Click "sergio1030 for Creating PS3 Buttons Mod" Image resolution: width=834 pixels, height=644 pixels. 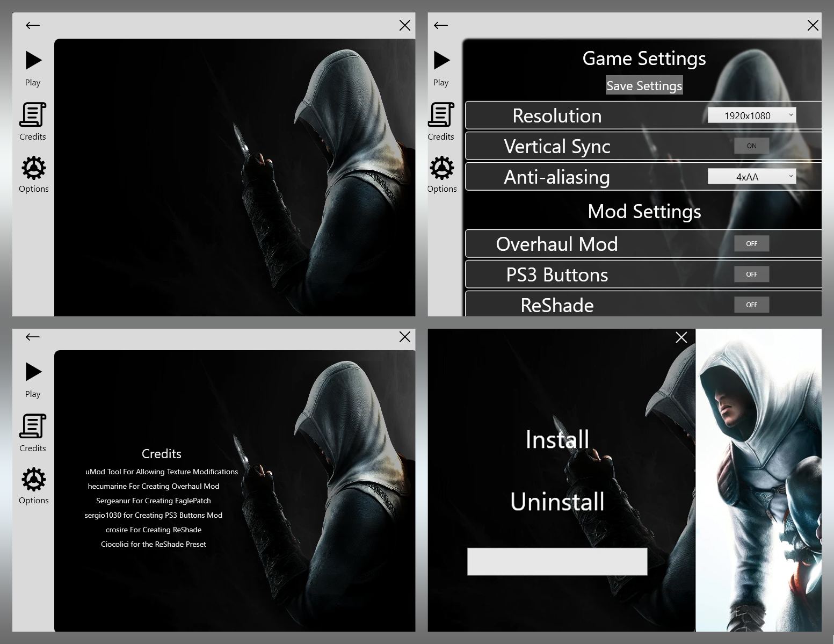tap(154, 515)
